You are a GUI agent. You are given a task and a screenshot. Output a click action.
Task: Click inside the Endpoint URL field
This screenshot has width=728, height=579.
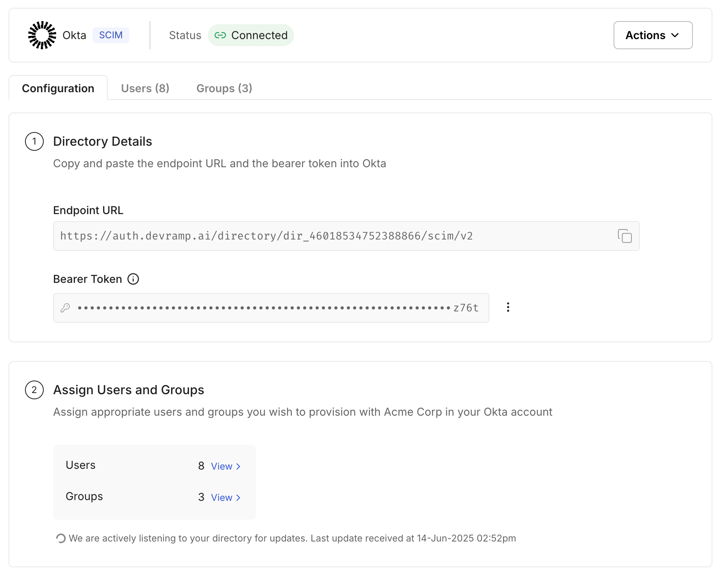332,236
